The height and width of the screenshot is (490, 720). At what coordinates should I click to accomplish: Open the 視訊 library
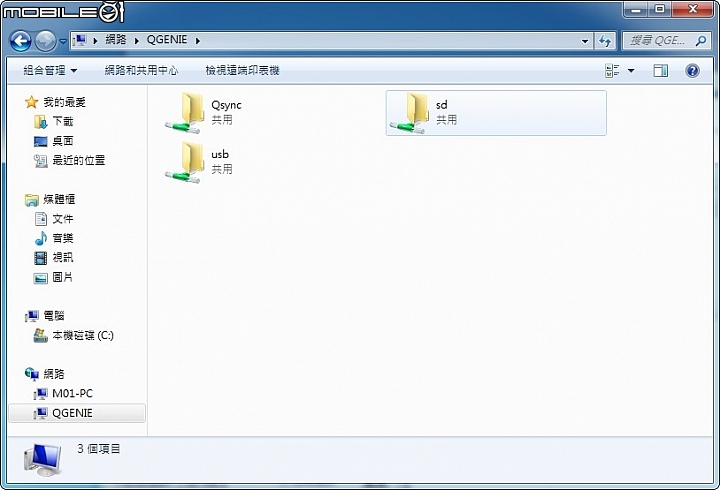(x=63, y=257)
